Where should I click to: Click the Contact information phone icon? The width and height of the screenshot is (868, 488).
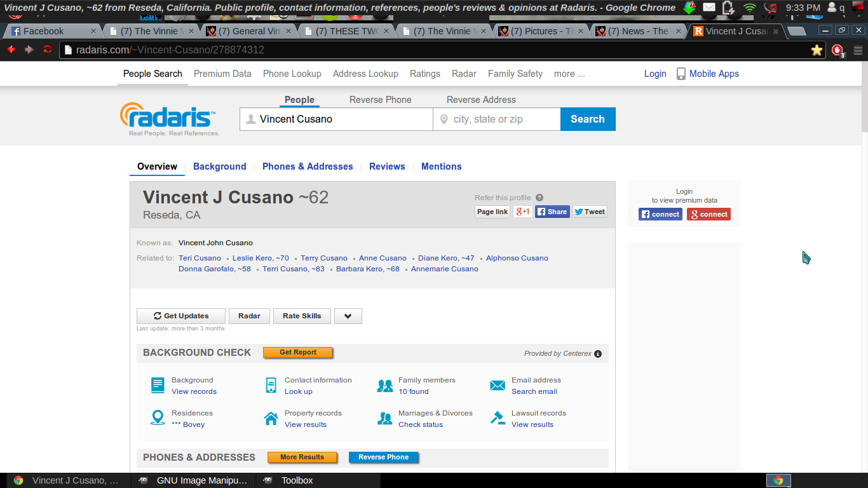(271, 386)
